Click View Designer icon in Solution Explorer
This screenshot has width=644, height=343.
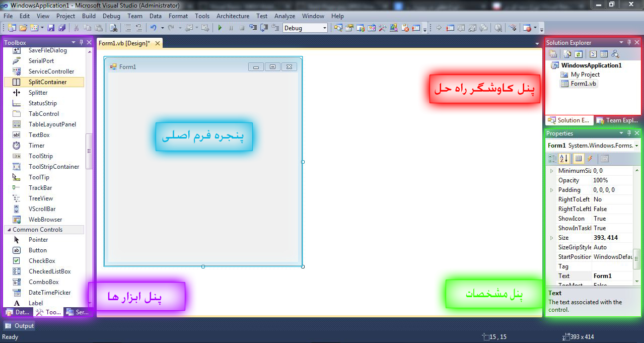[604, 54]
